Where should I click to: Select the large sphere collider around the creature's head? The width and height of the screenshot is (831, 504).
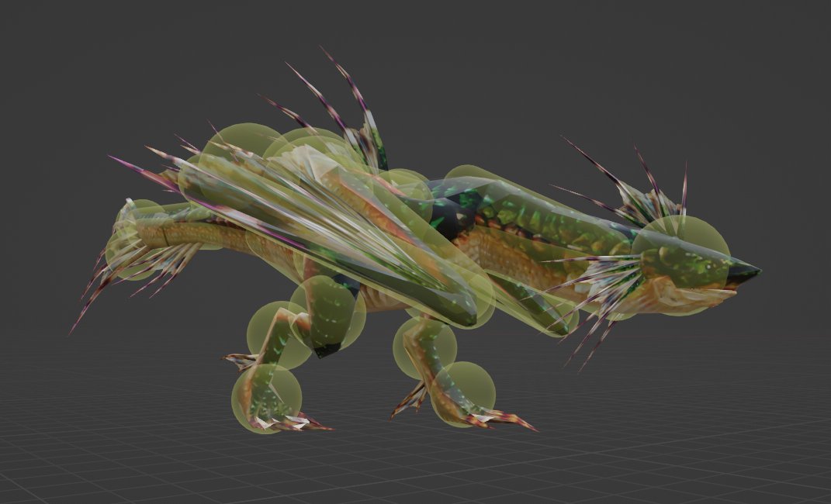point(680,265)
